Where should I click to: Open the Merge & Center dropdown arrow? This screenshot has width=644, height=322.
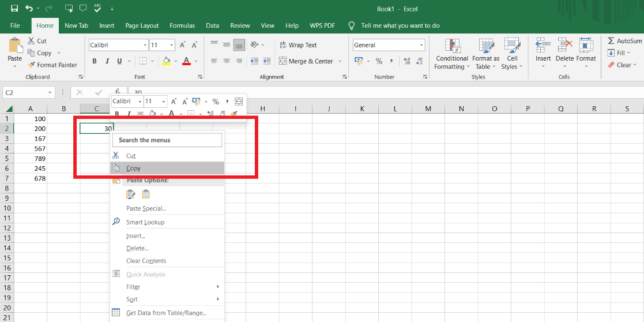[340, 61]
